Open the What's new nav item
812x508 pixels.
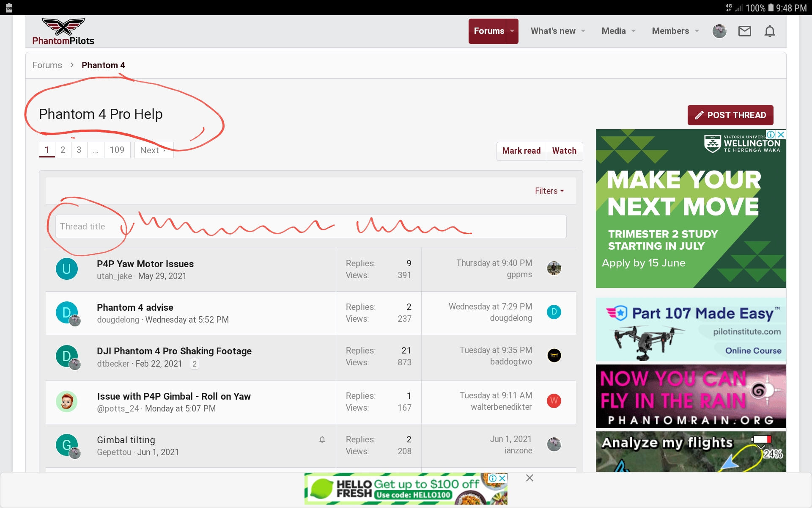click(553, 31)
